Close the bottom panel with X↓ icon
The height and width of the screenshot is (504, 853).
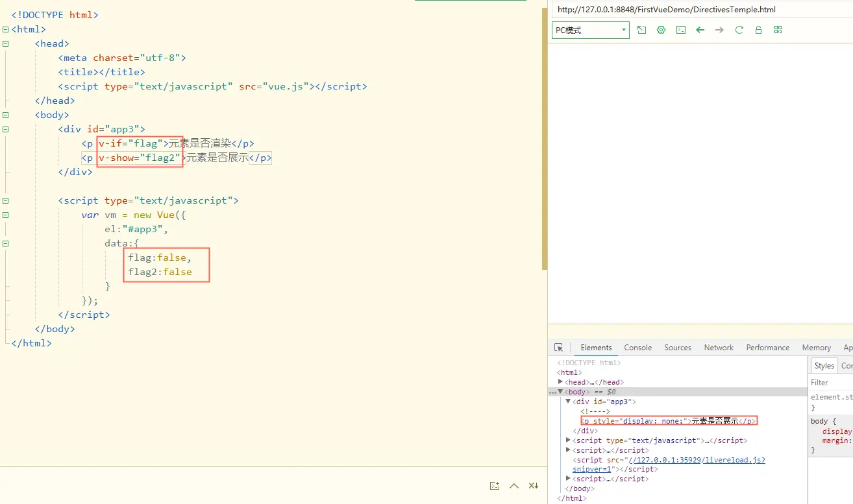[534, 486]
